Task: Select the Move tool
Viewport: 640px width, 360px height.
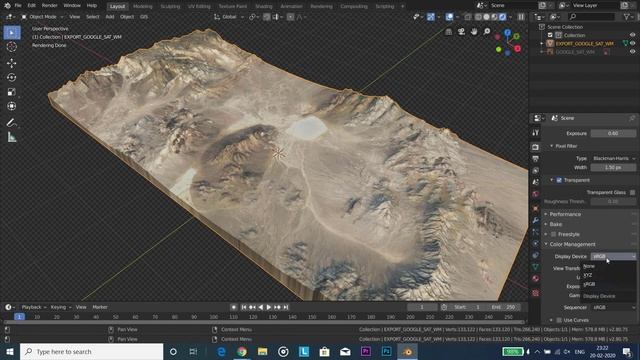Action: click(12, 63)
